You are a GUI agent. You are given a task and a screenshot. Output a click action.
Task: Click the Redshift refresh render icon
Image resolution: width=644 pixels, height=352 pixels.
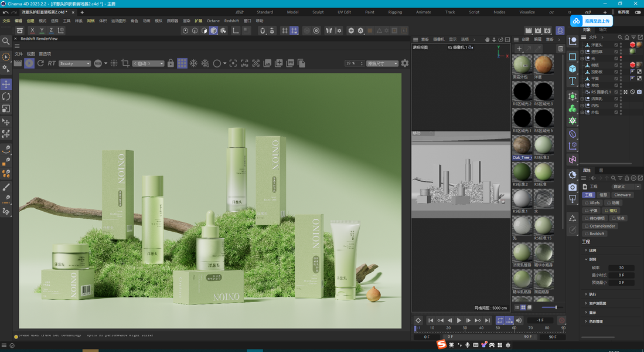point(40,63)
